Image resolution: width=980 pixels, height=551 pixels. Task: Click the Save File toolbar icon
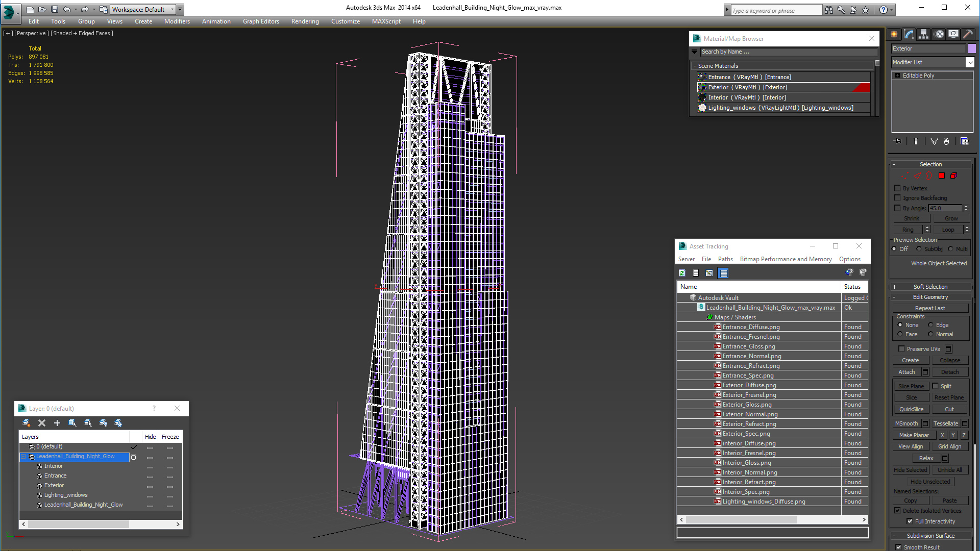pos(54,9)
